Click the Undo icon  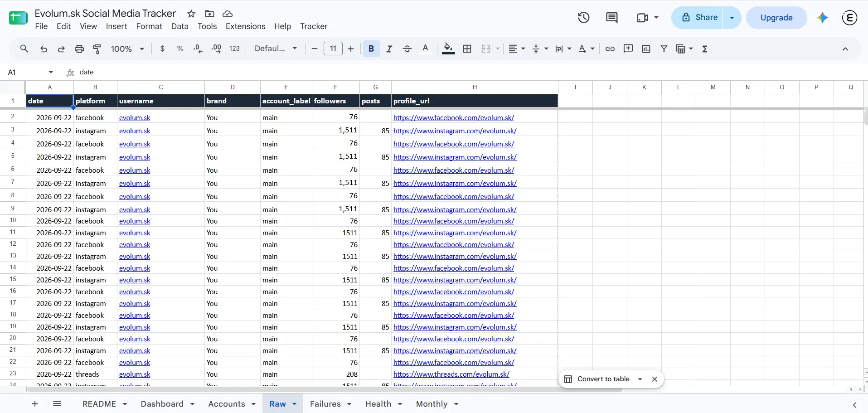[x=44, y=49]
